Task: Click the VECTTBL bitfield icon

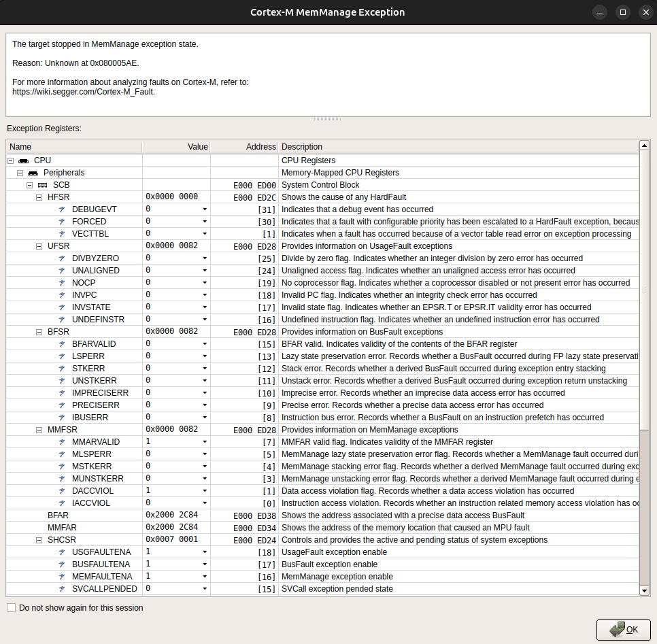Action: [62, 234]
